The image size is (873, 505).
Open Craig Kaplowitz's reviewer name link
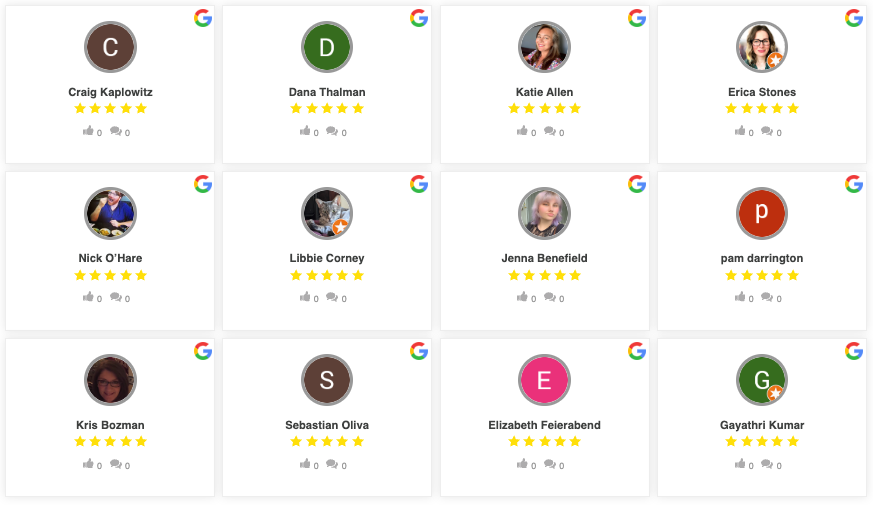pos(110,92)
